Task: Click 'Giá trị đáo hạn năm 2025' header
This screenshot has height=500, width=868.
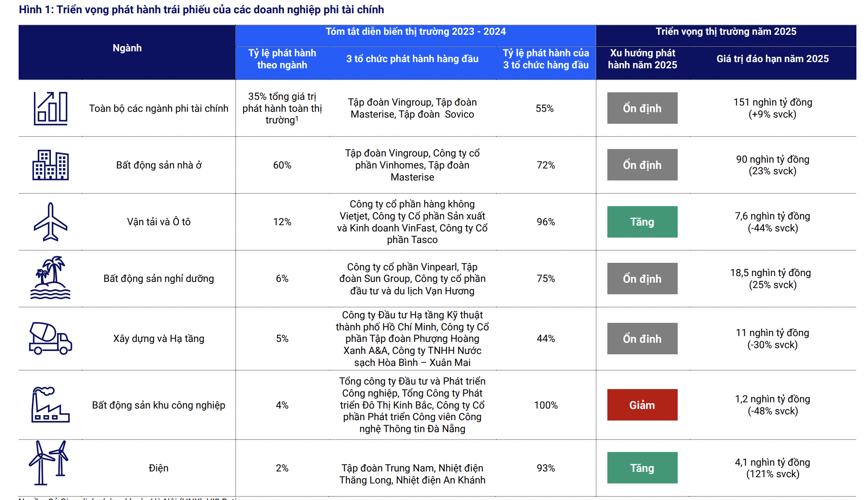Action: [x=772, y=59]
